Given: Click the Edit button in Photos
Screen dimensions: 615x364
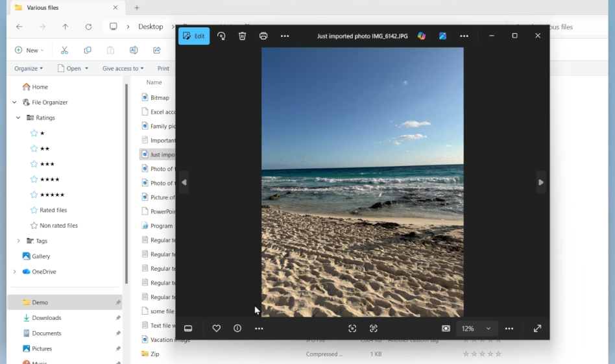Looking at the screenshot, I should (x=194, y=36).
